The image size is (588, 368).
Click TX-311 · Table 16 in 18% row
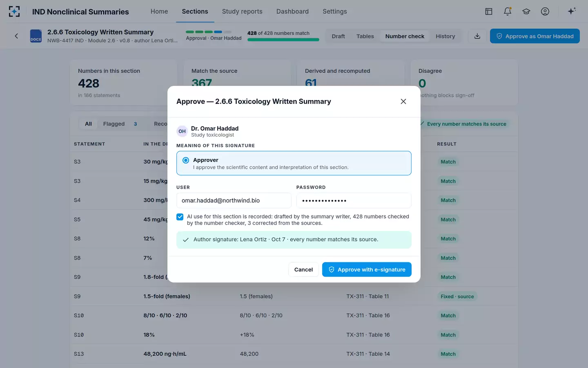368,335
